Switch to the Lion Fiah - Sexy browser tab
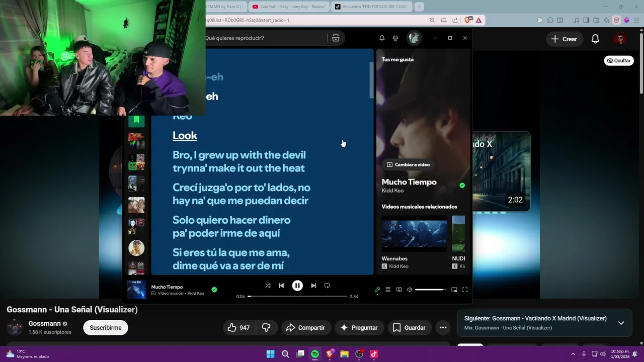Screen dimensions: 644x362 (x=289, y=7)
